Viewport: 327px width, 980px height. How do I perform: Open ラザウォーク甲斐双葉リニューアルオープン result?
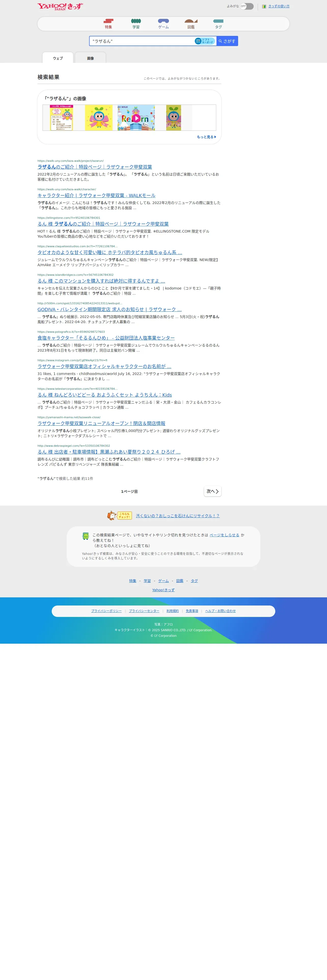(x=101, y=423)
